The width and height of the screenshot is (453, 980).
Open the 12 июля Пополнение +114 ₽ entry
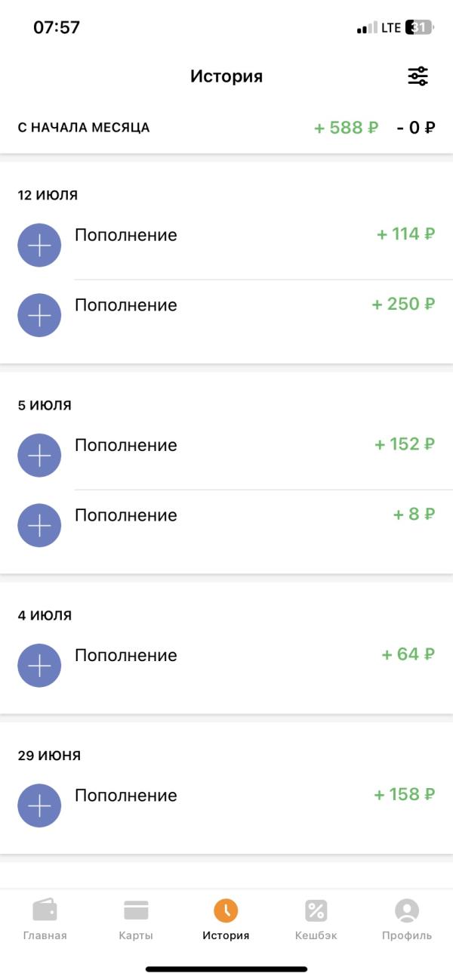click(226, 246)
